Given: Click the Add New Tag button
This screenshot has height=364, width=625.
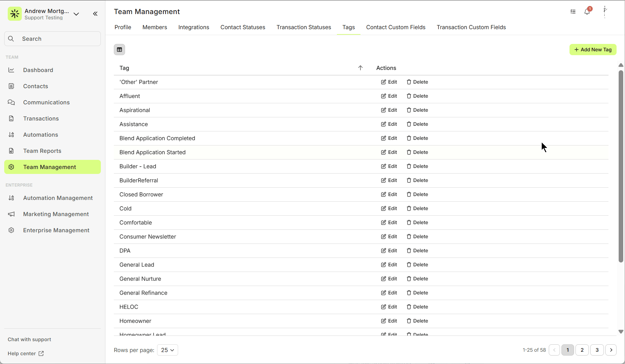Looking at the screenshot, I should pos(593,50).
